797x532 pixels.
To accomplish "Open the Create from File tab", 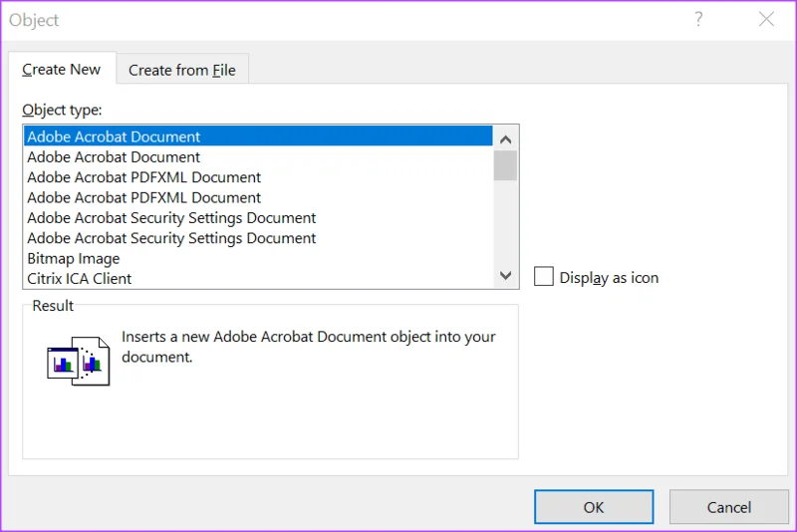I will (x=182, y=70).
